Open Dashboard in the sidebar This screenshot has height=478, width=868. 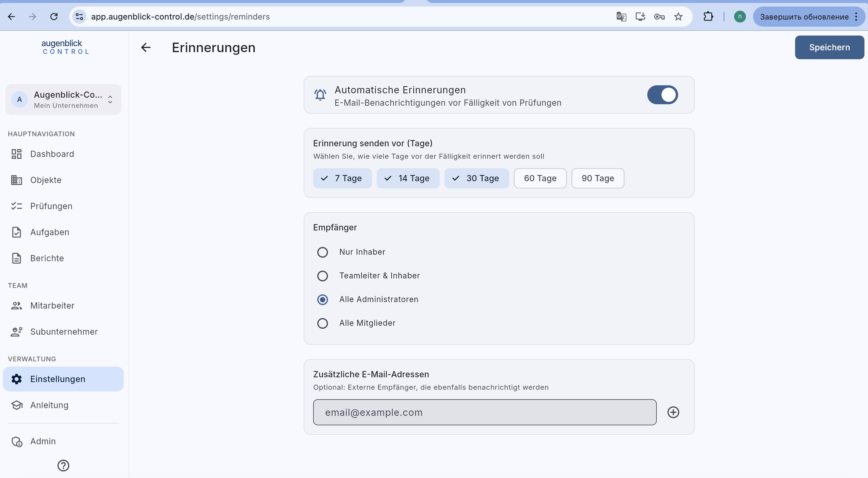click(63, 154)
